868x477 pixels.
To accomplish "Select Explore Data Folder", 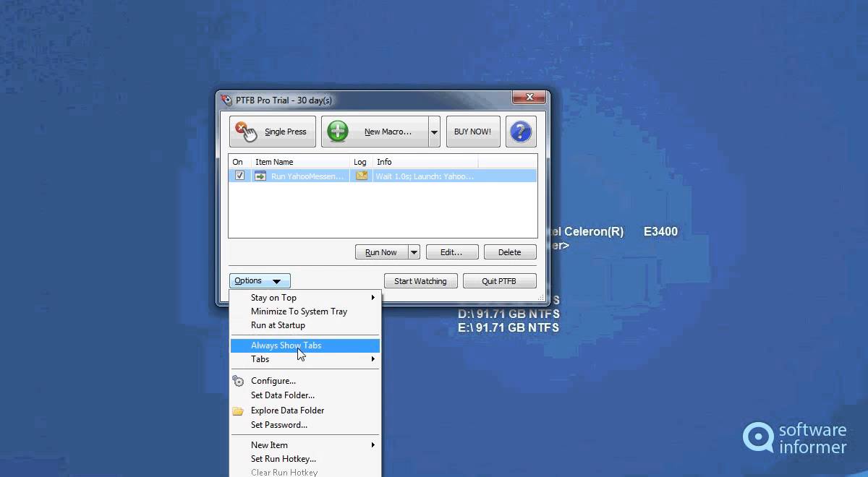I will (305, 411).
